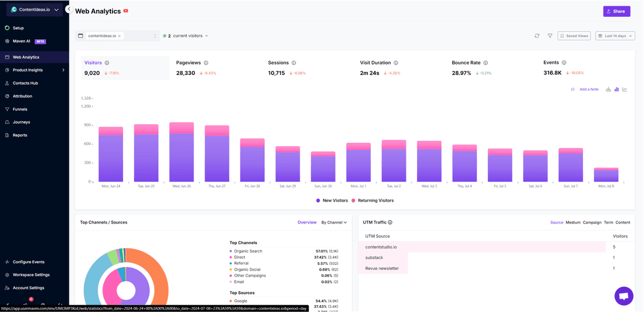Open Funnels in the sidebar
The image size is (644, 312).
[x=20, y=109]
